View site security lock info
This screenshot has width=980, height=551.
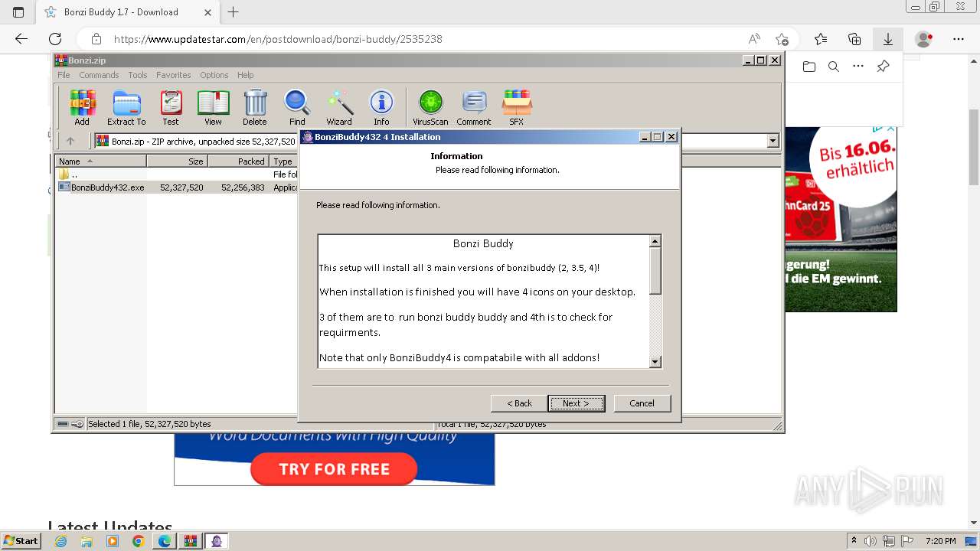click(x=96, y=39)
